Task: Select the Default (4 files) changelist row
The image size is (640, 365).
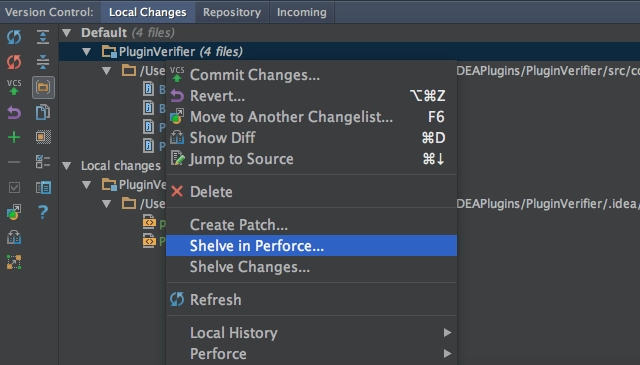Action: [349, 33]
